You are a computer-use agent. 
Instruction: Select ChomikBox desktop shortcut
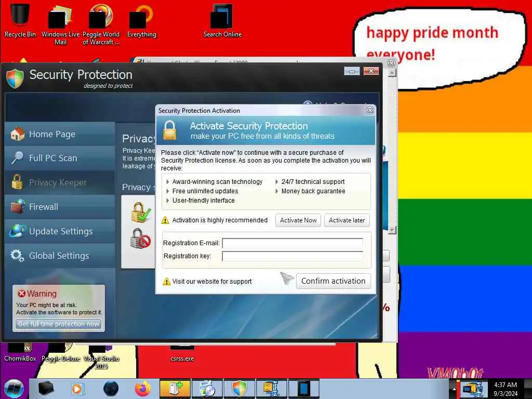(x=20, y=354)
